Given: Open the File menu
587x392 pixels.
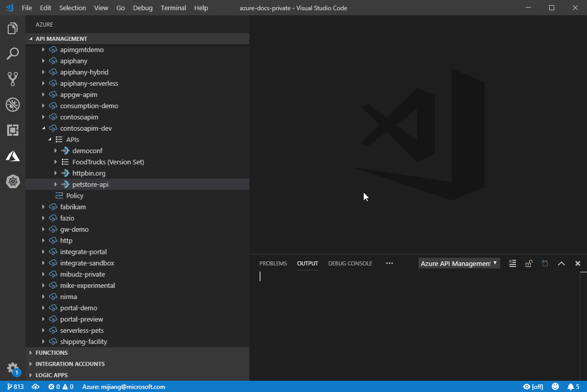Looking at the screenshot, I should [x=27, y=8].
